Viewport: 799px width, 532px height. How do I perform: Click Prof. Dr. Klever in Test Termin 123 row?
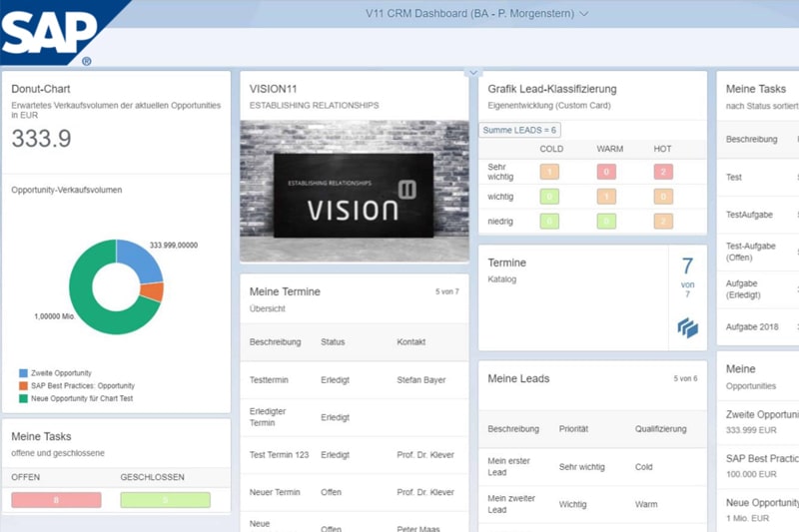click(425, 454)
